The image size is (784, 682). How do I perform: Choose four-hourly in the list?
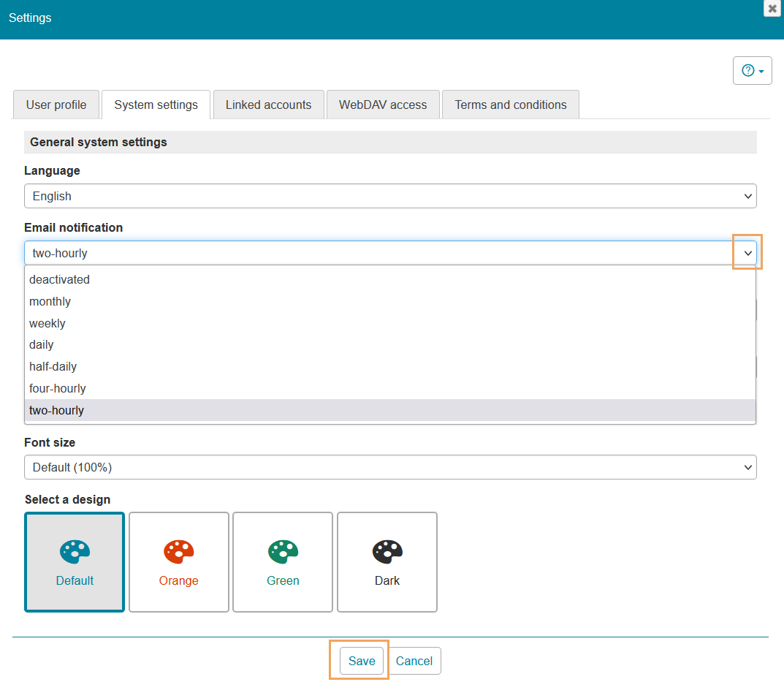pos(58,388)
